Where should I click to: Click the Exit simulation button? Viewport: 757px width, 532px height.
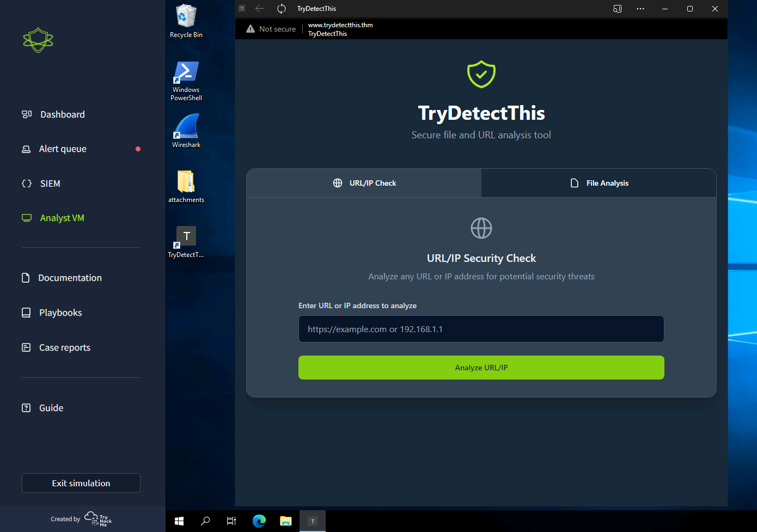81,483
